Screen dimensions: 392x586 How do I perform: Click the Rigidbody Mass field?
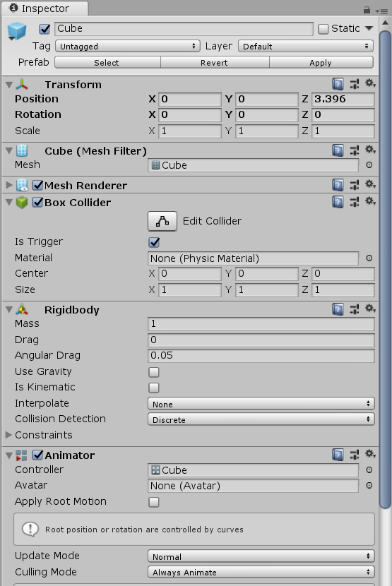pos(261,323)
